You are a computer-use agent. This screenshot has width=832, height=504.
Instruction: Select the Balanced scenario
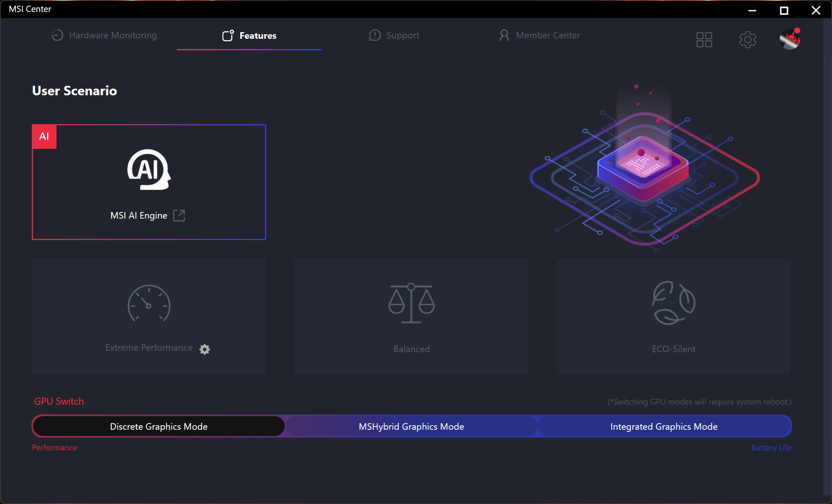tap(411, 317)
